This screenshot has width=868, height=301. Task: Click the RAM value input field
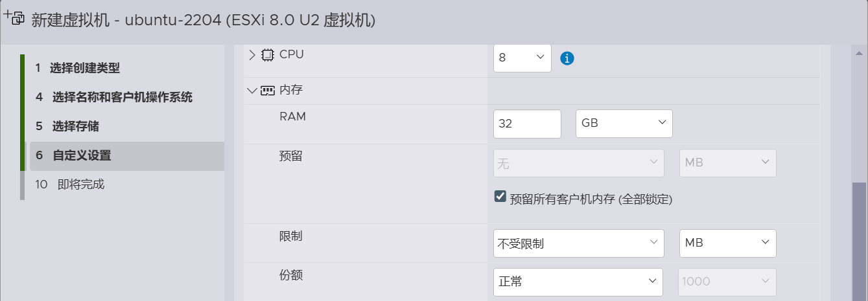click(x=526, y=123)
